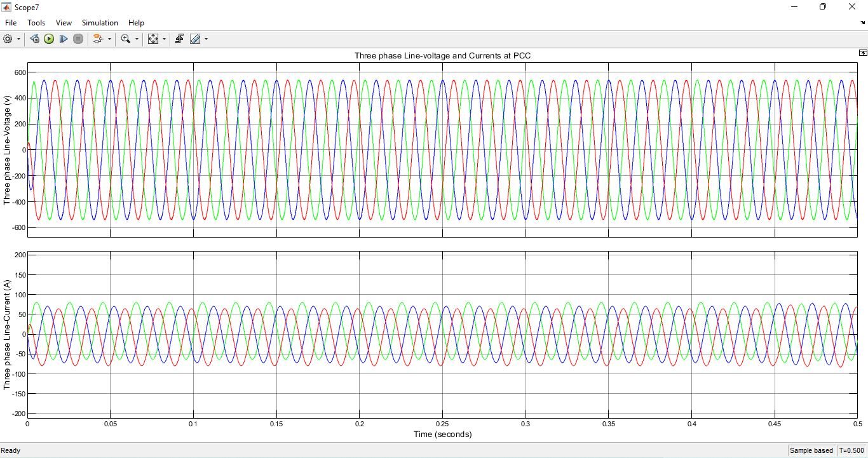Screen dimensions: 868x458
Task: Click the Help menu
Action: click(x=136, y=22)
